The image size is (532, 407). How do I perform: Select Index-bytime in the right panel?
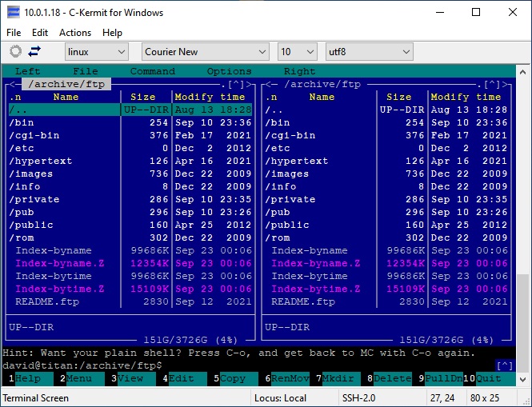point(386,276)
